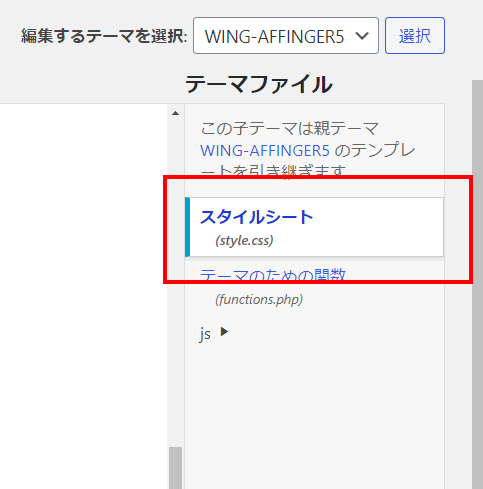The image size is (483, 489).
Task: Click the page vertical scrollbar on the right
Action: pos(477,284)
